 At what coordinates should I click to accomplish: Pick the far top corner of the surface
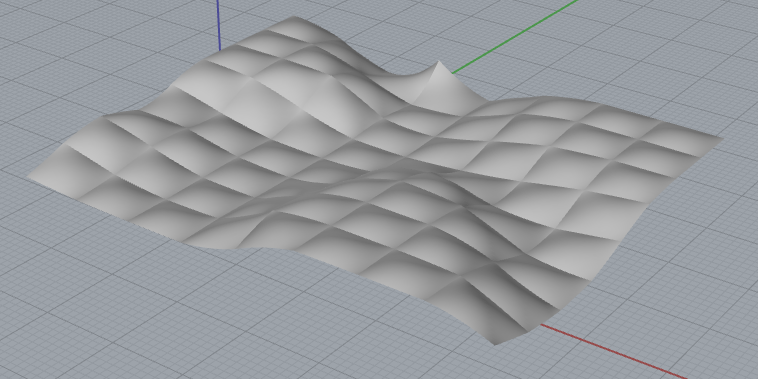tap(294, 18)
